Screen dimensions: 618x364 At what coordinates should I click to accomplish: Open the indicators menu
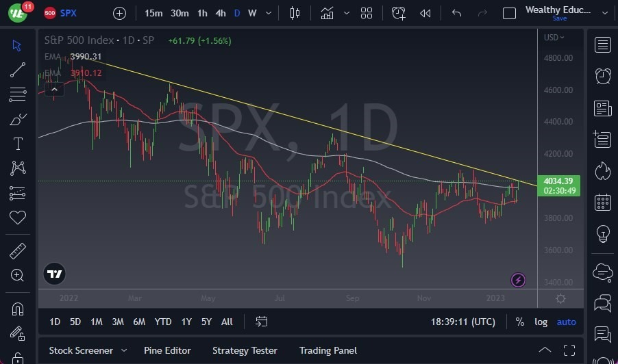pos(327,14)
